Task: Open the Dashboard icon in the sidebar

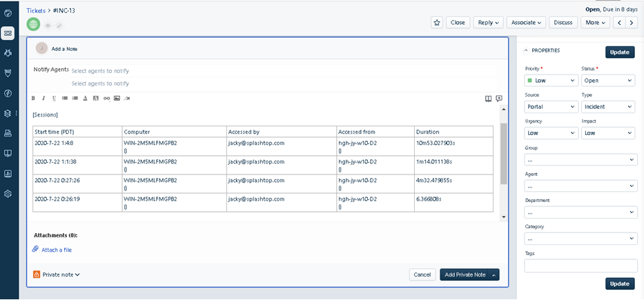Action: (x=8, y=13)
